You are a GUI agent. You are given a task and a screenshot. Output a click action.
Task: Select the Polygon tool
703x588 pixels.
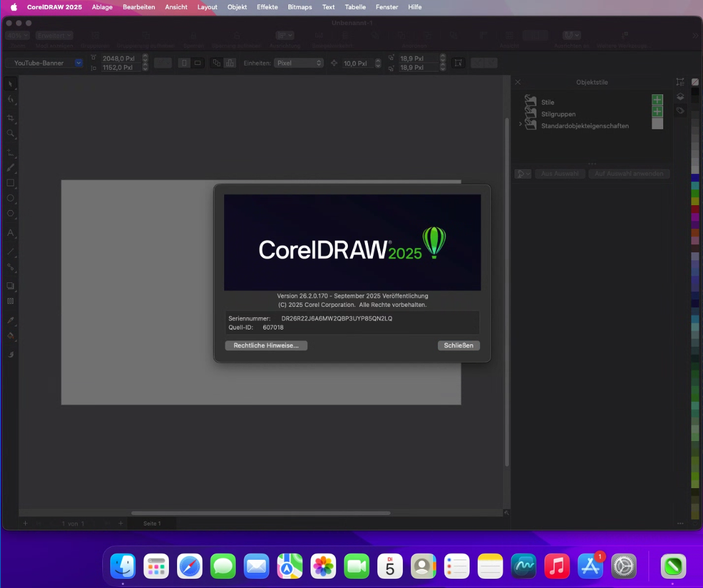point(10,214)
